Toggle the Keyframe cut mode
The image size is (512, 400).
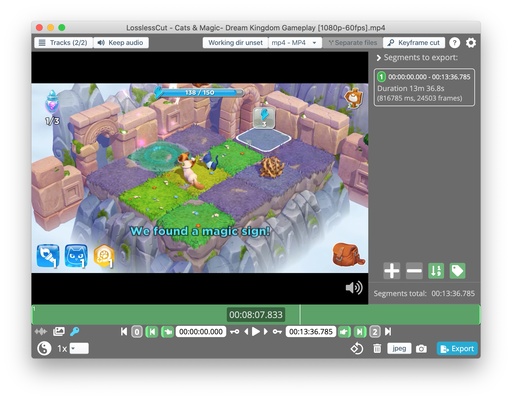[x=414, y=43]
